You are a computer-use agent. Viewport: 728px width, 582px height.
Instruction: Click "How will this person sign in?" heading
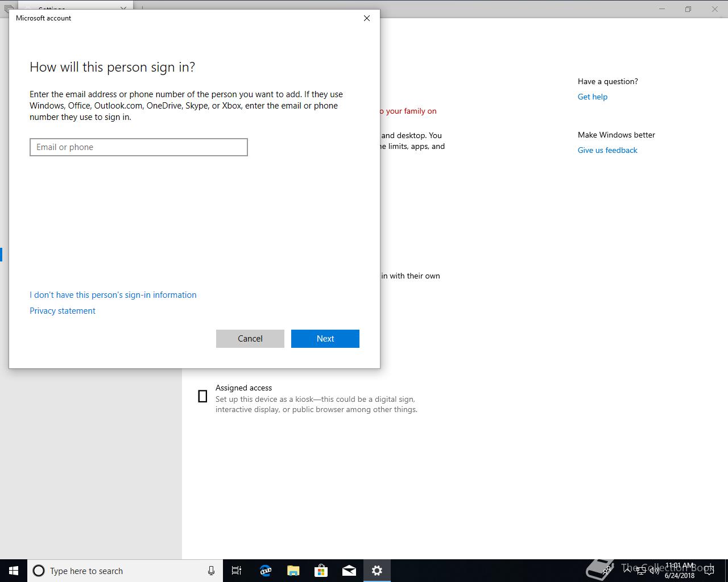tap(112, 67)
